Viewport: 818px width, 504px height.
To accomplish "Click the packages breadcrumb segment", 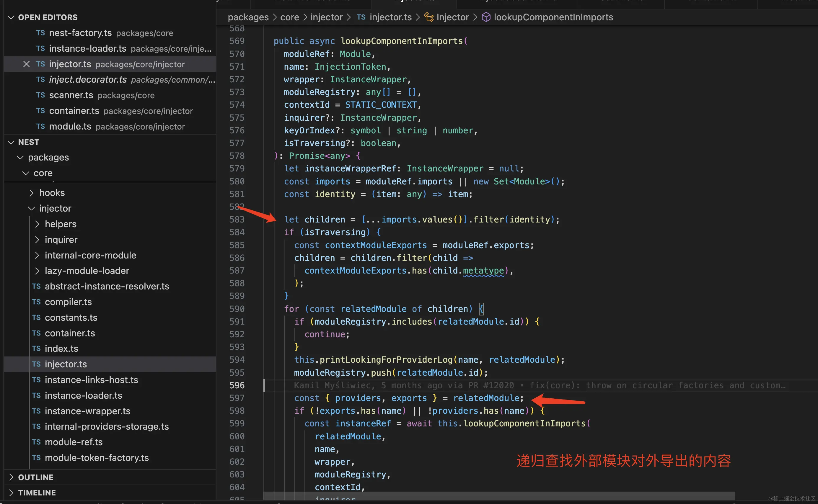I will click(x=248, y=17).
